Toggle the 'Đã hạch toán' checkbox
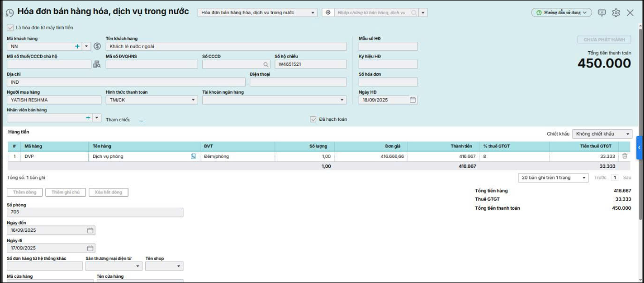 pos(313,119)
